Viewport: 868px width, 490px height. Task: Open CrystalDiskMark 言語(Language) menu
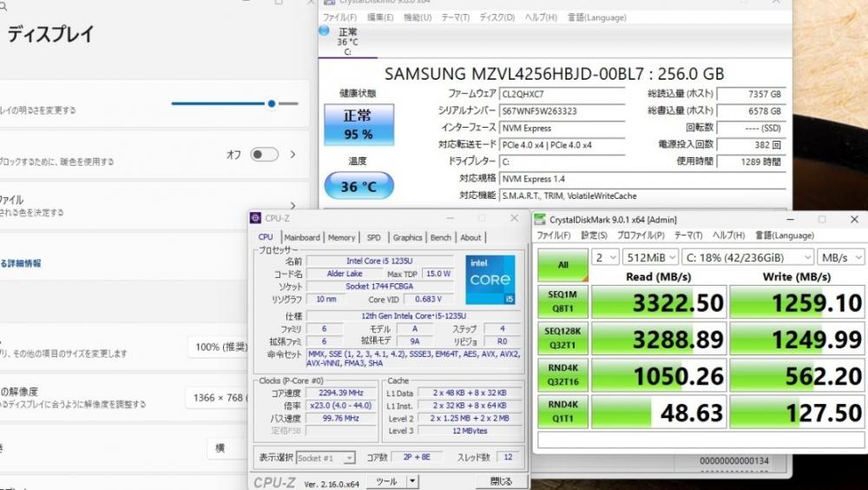click(785, 235)
